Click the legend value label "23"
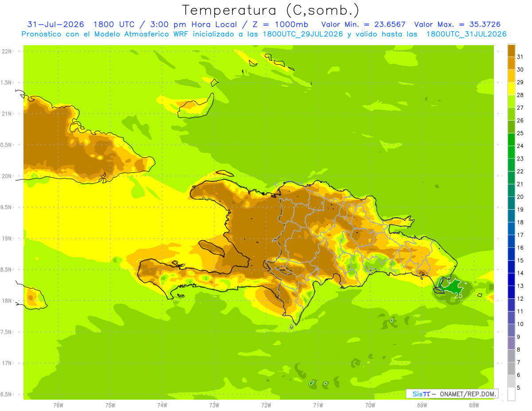 point(520,159)
